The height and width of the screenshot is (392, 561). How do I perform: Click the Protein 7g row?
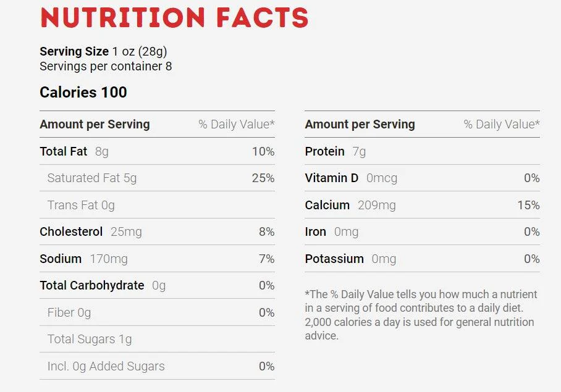(x=422, y=151)
